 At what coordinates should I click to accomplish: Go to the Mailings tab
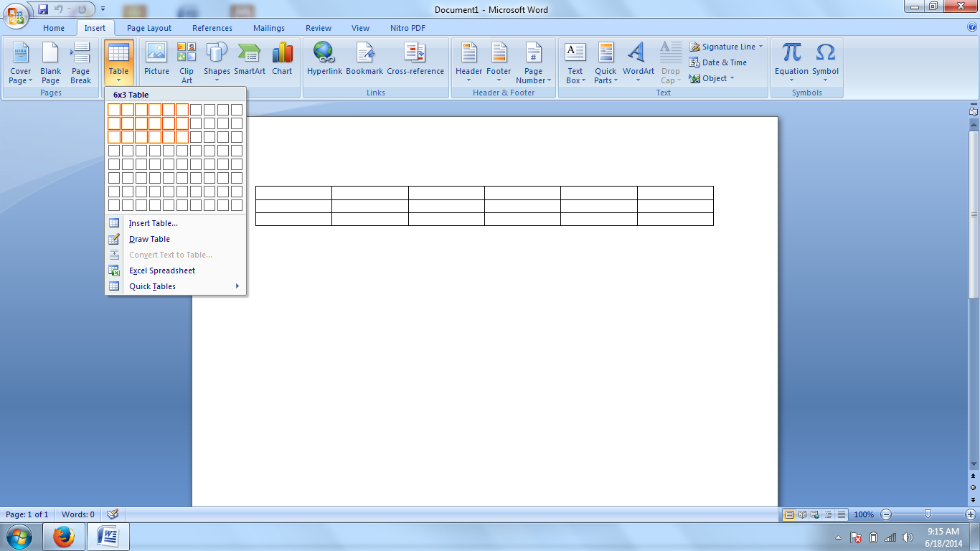[269, 28]
